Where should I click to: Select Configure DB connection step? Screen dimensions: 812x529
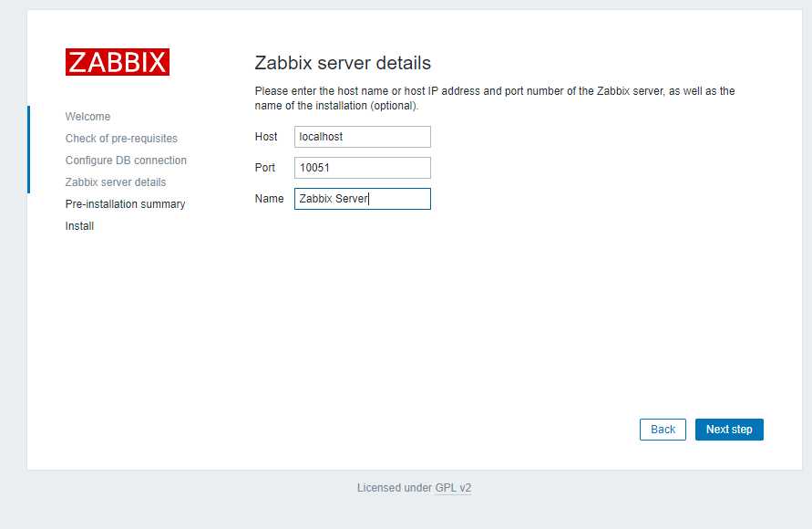tap(126, 161)
